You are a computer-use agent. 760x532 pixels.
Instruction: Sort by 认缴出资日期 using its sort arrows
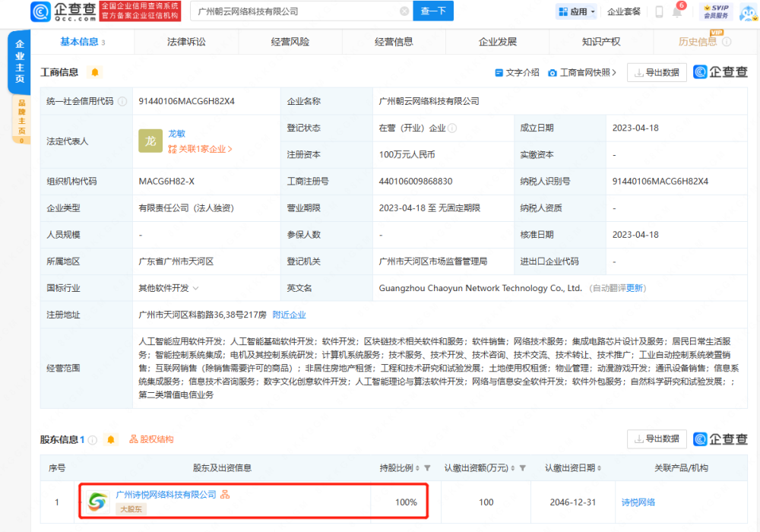599,468
